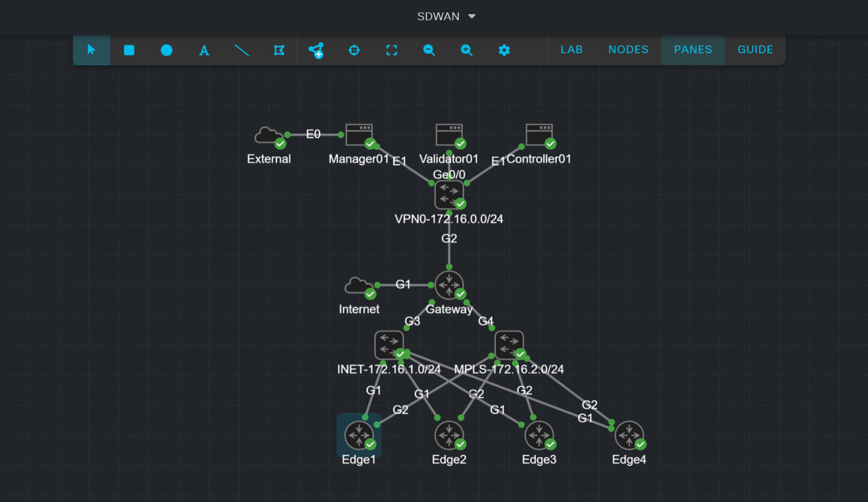Select the External cloud node
The width and height of the screenshot is (868, 502).
pos(268,135)
